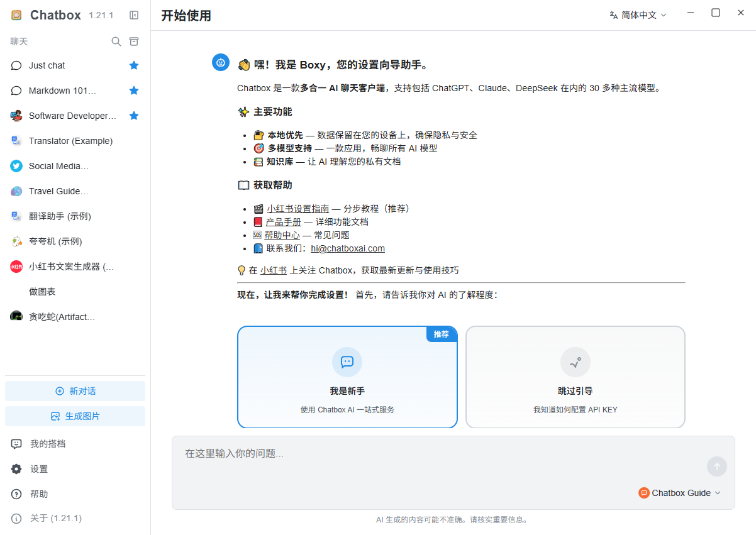The width and height of the screenshot is (756, 535).
Task: Click the red 小红书文案生成器 icon
Action: pos(16,267)
